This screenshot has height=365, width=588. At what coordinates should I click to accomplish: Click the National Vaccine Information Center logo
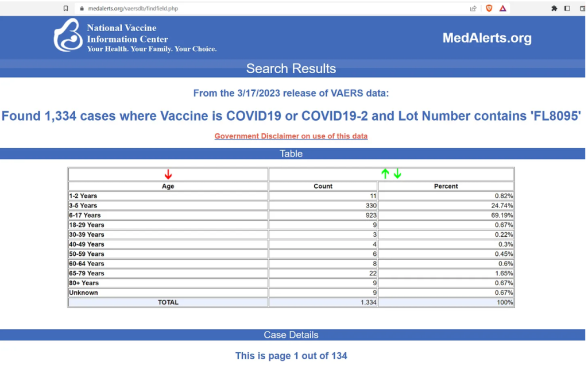68,35
